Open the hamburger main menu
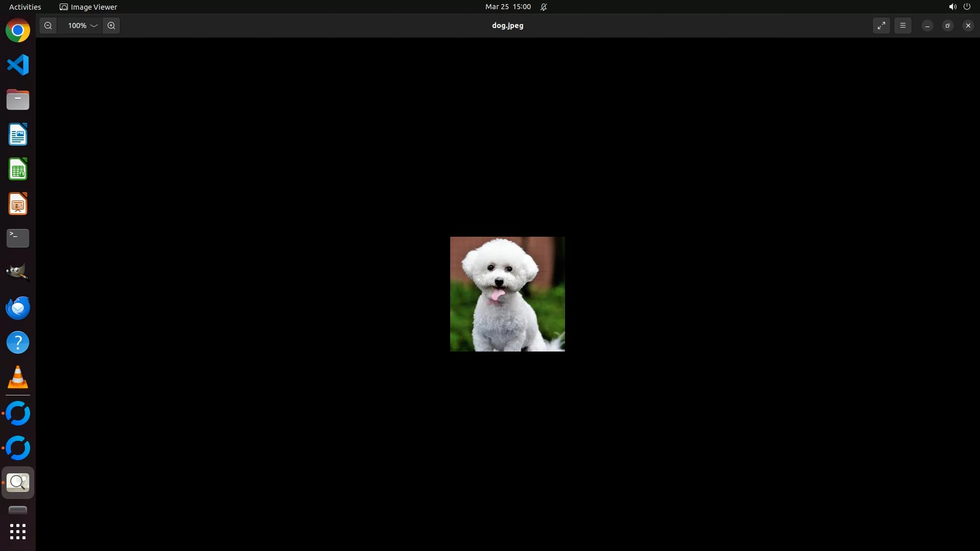 903,26
